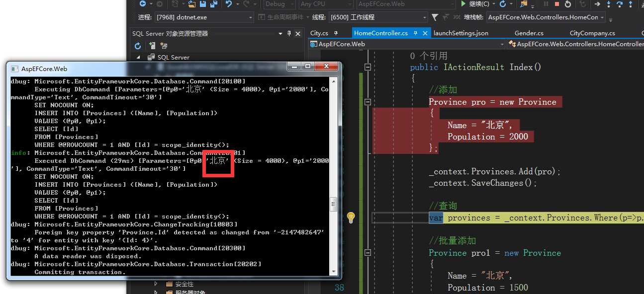644x294 pixels.
Task: Click the //批量添加 comment
Action: tap(453, 241)
